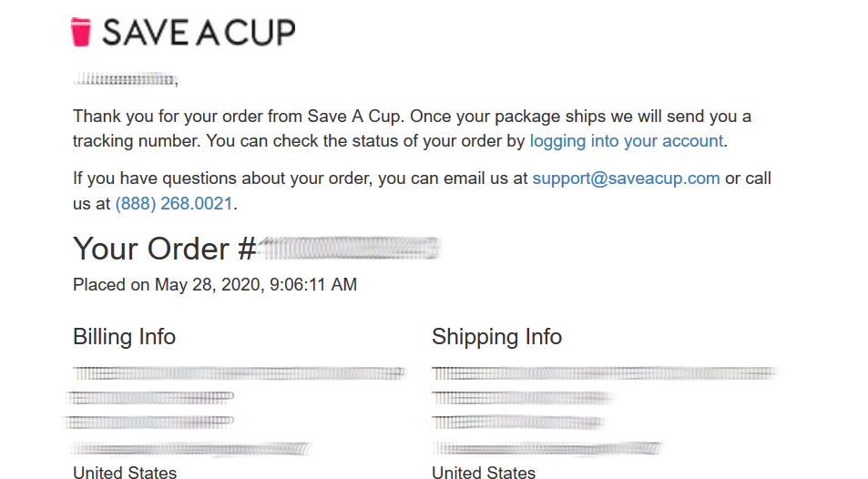Click the Thank you for your order paragraph

coord(412,128)
